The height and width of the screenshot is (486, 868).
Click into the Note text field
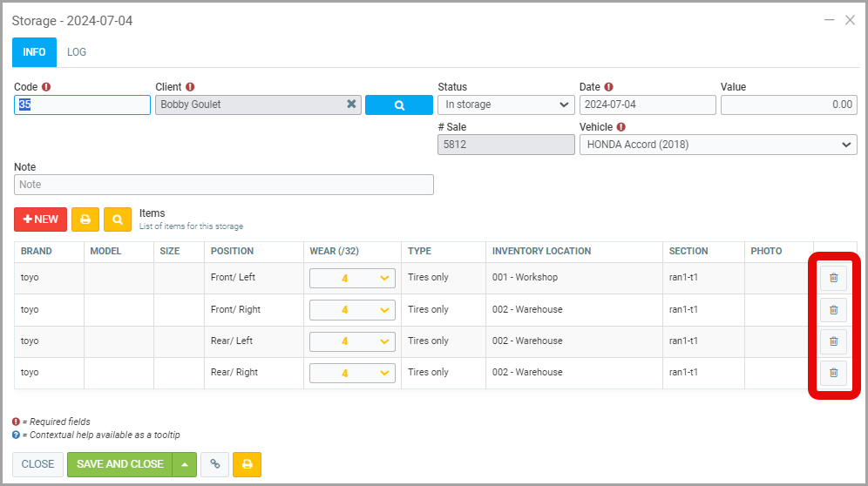[223, 185]
